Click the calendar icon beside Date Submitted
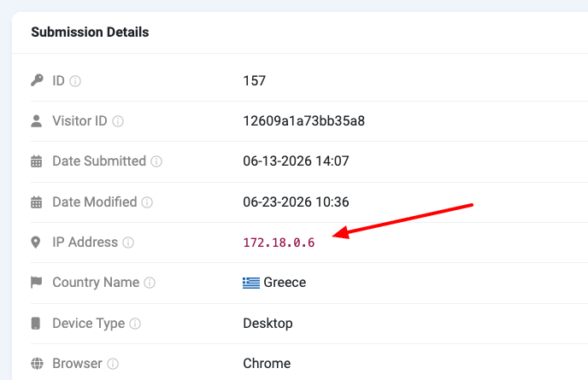The width and height of the screenshot is (588, 380). click(37, 161)
